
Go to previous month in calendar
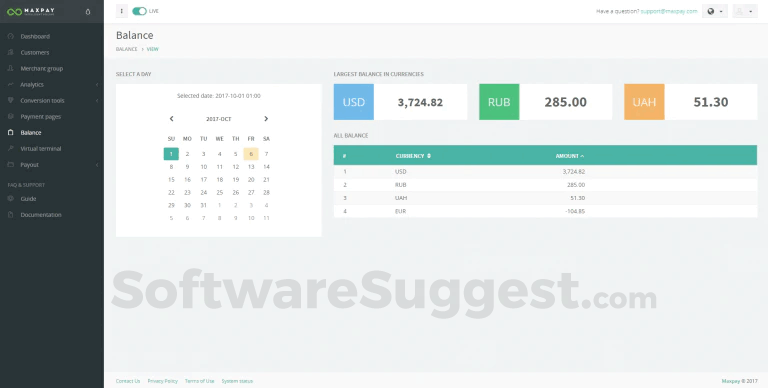pyautogui.click(x=171, y=119)
